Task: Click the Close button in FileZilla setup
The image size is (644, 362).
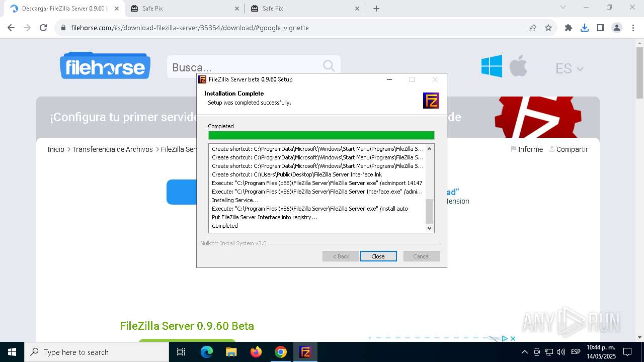Action: tap(378, 256)
